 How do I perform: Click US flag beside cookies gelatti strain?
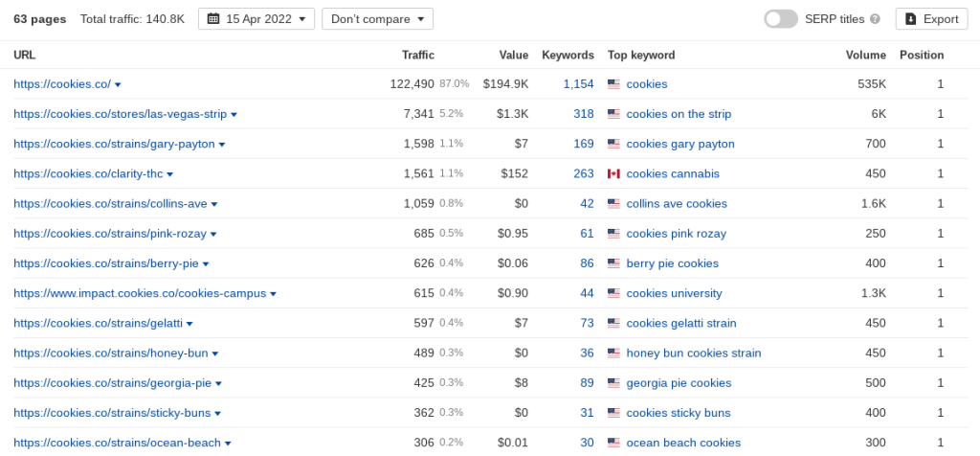[613, 324]
